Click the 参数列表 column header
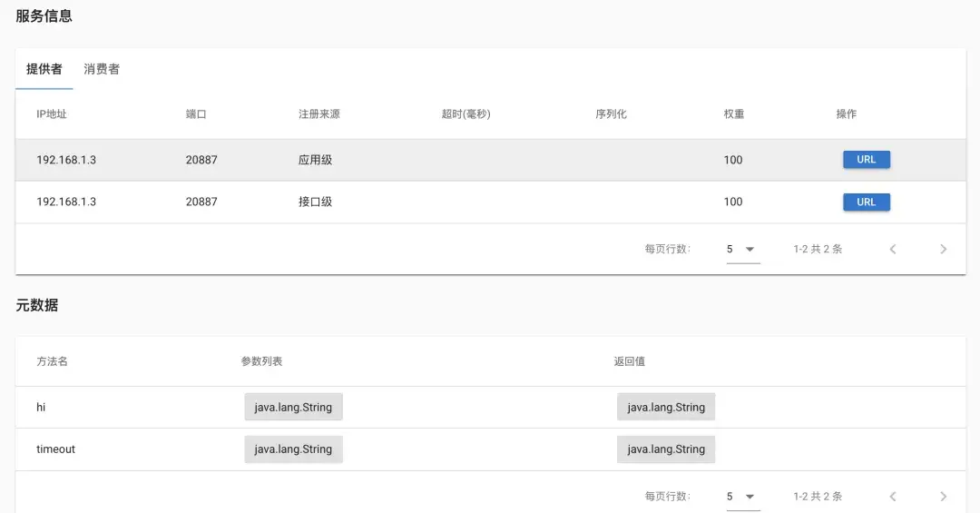Screen dimensions: 980x513 tap(261, 361)
